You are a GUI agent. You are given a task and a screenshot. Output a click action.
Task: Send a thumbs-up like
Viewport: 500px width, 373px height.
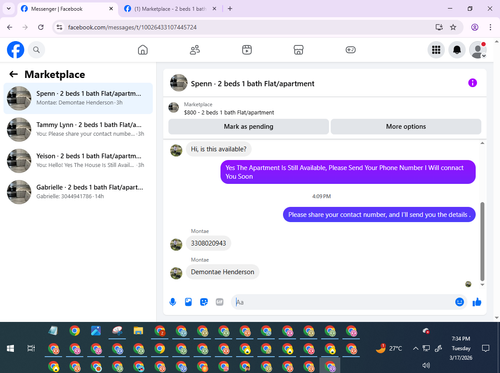click(x=477, y=302)
